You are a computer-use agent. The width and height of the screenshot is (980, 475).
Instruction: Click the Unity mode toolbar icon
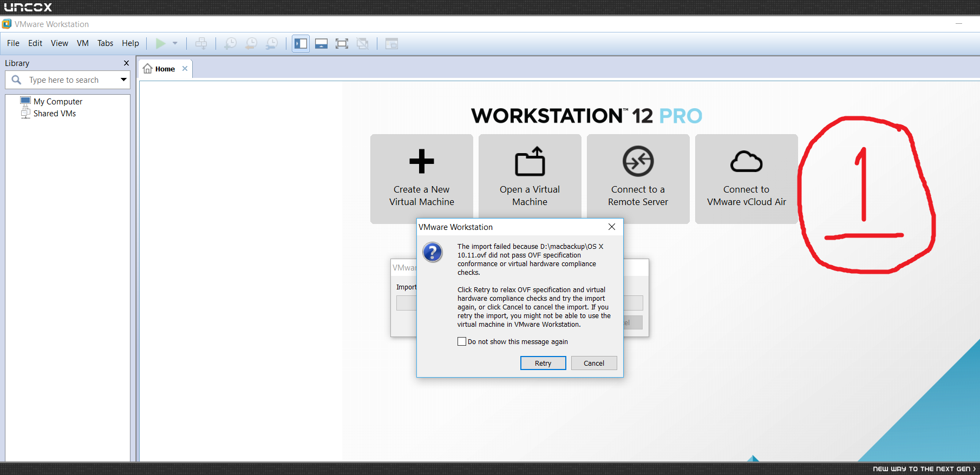pyautogui.click(x=363, y=43)
